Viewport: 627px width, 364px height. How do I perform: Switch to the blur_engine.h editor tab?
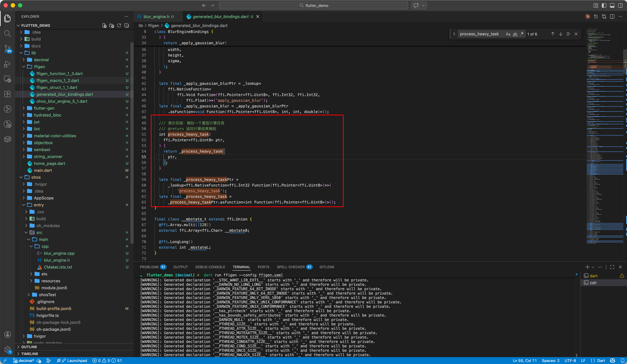156,17
